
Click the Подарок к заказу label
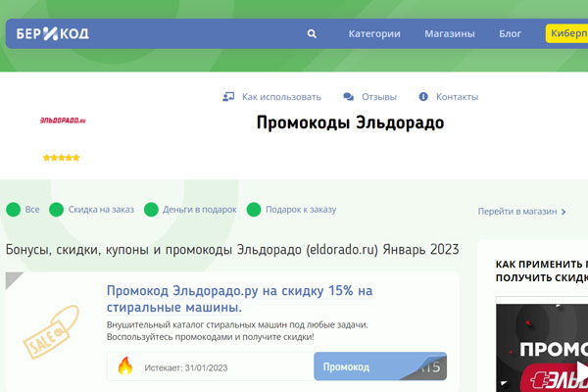pos(301,210)
